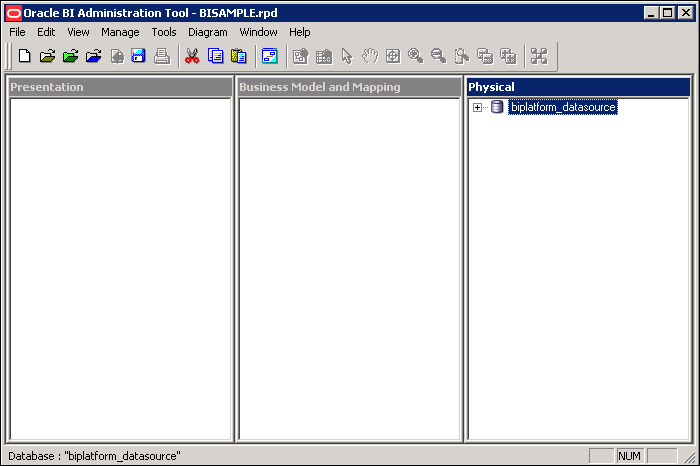Click the Paste clipboard icon
This screenshot has width=700, height=466.
(239, 56)
